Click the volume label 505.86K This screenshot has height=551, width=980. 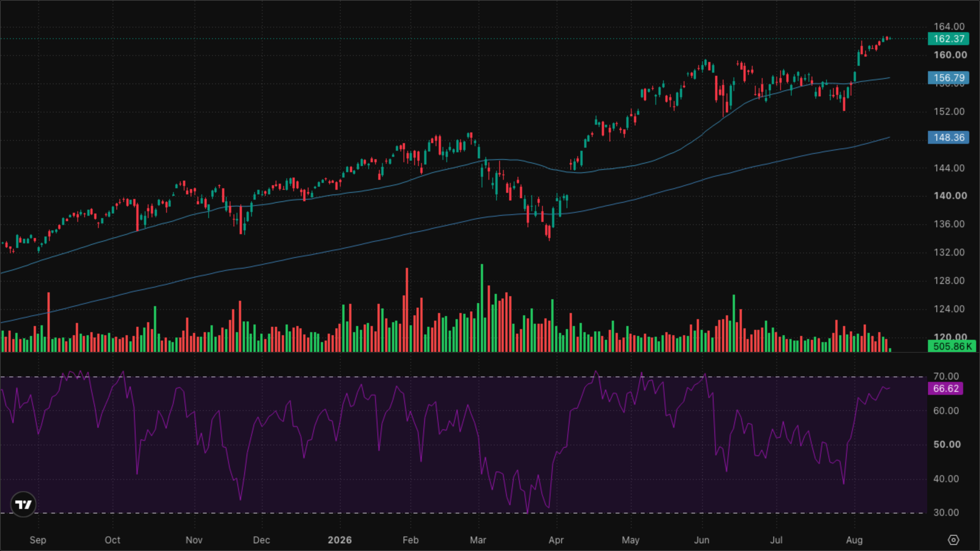point(952,346)
